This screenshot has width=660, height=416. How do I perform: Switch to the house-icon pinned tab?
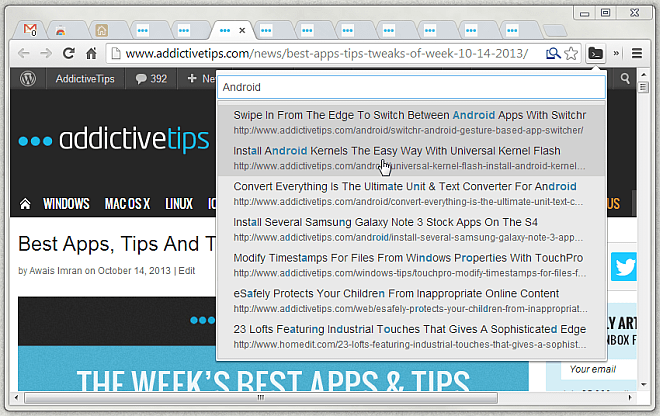101,30
